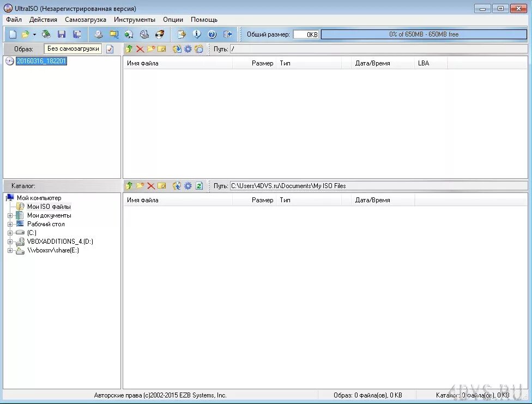Exit UltraISO using the door arrow icon
The height and width of the screenshot is (404, 532).
tap(228, 34)
